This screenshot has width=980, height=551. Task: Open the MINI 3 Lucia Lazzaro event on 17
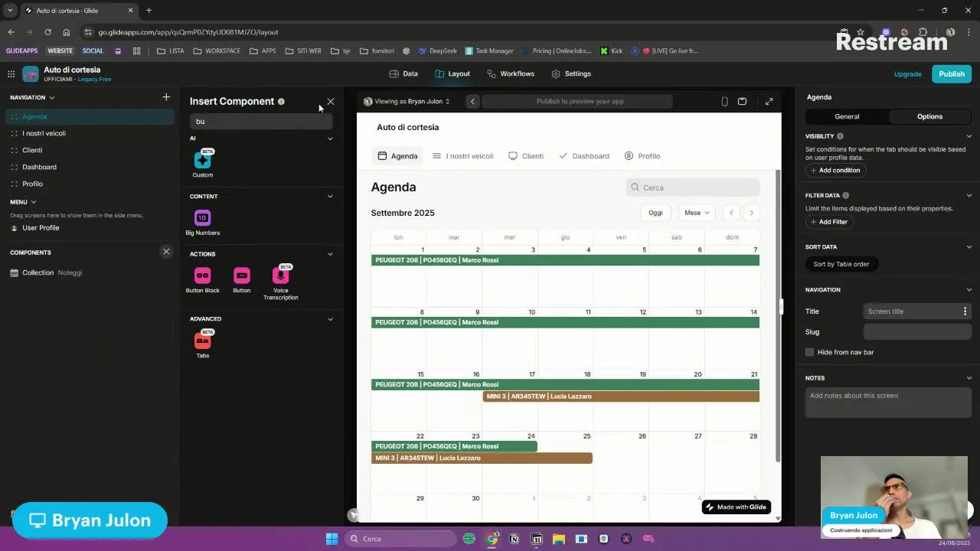[x=621, y=396]
